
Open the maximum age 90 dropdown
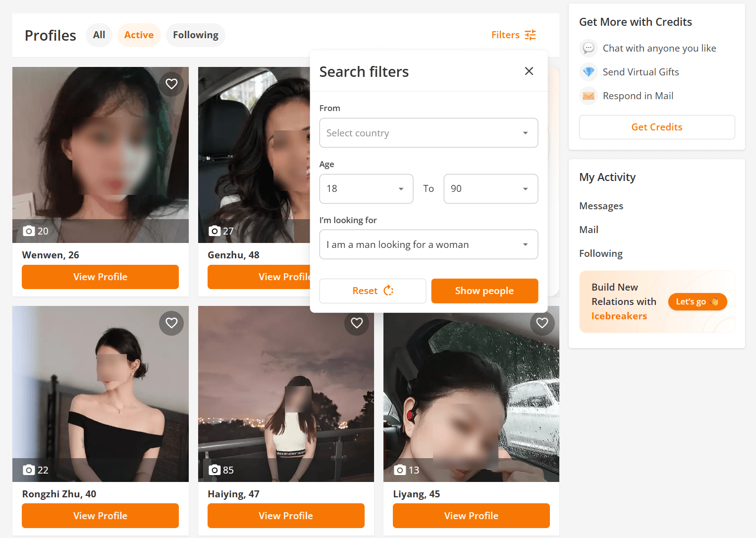tap(490, 188)
